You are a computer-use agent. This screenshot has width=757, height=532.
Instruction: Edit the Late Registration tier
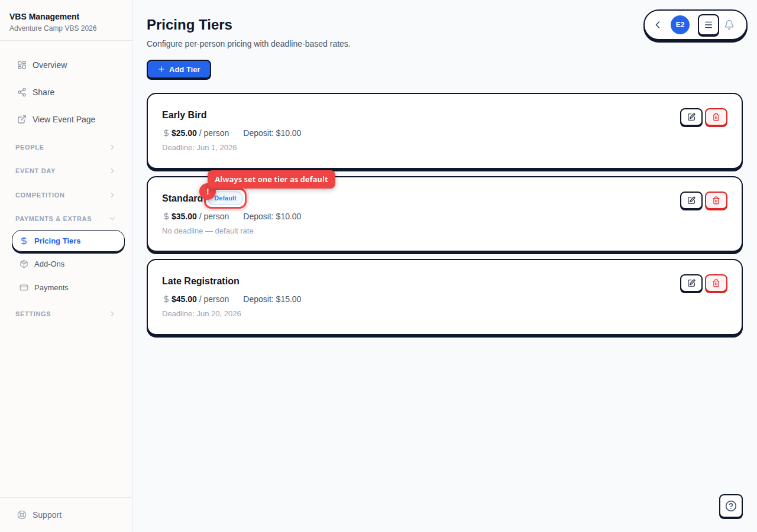[x=691, y=283]
